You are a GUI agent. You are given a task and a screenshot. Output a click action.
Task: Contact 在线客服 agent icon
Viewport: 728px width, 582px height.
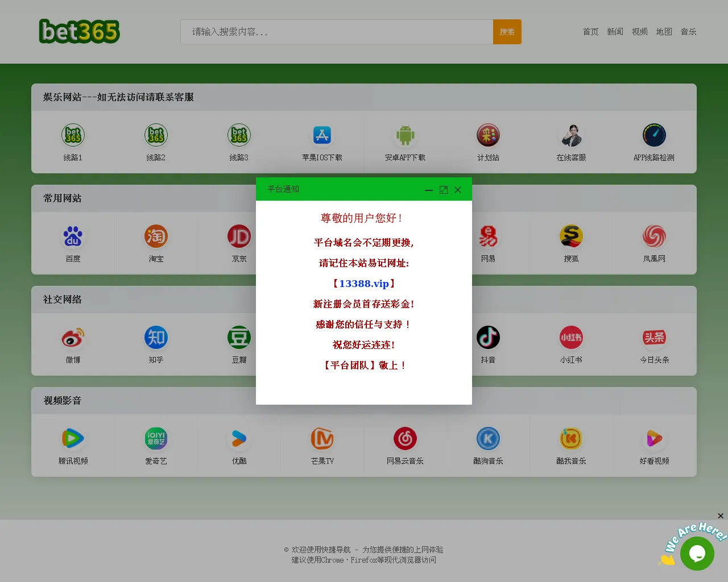pos(571,135)
